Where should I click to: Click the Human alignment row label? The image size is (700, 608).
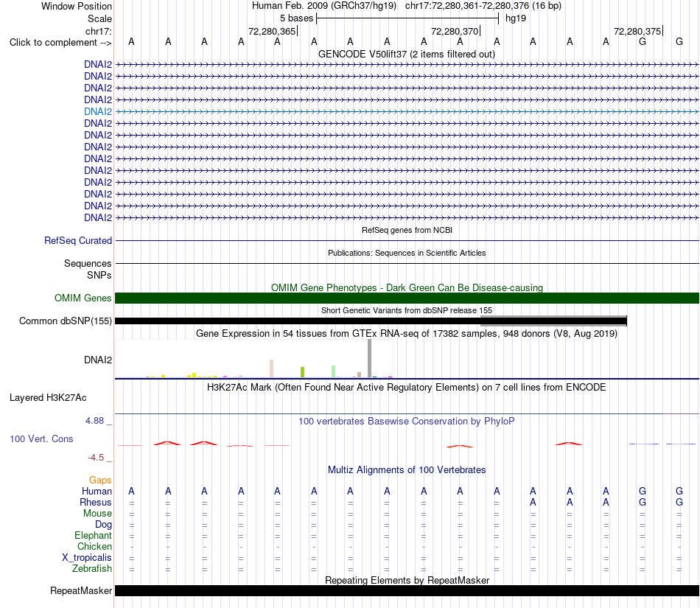click(x=97, y=492)
